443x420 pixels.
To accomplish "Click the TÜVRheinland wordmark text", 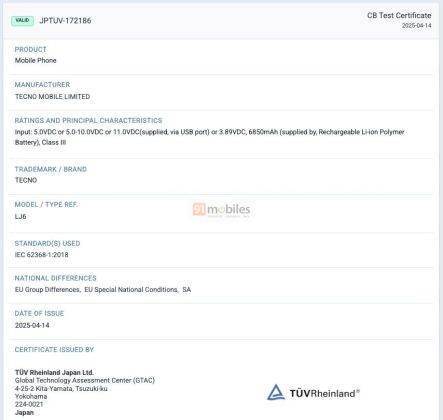I will tap(324, 393).
